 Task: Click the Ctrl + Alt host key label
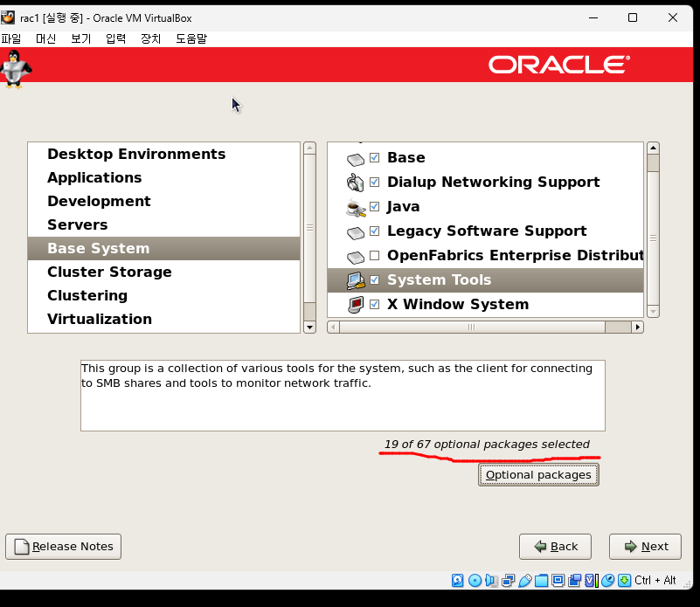click(655, 580)
